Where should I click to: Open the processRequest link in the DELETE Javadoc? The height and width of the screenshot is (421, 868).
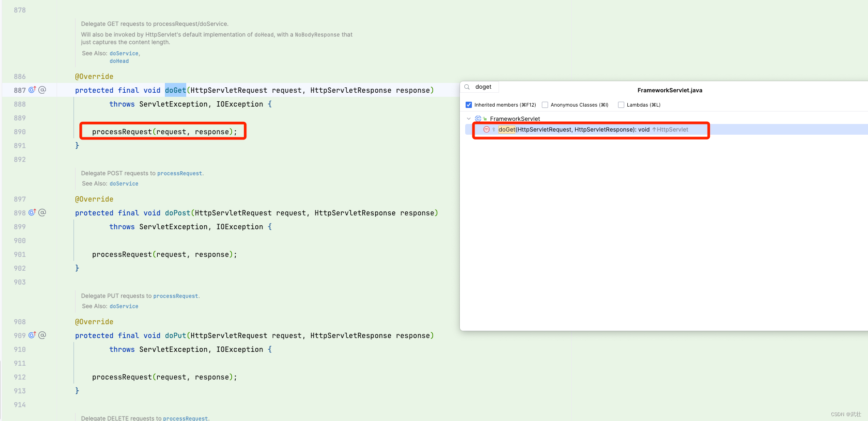[185, 418]
